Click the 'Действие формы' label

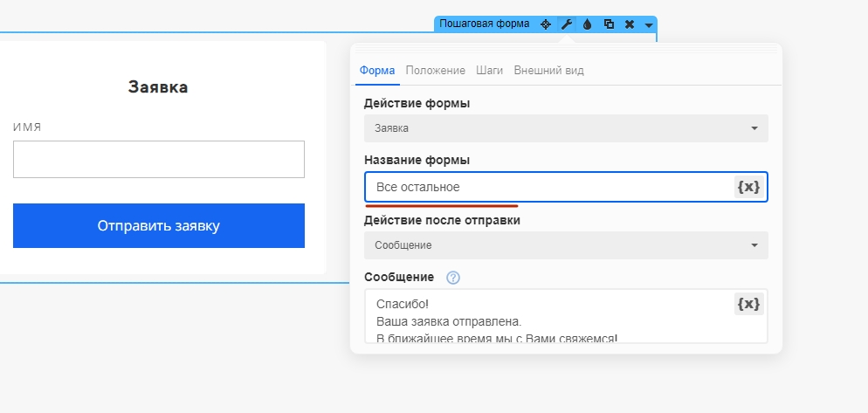click(417, 103)
